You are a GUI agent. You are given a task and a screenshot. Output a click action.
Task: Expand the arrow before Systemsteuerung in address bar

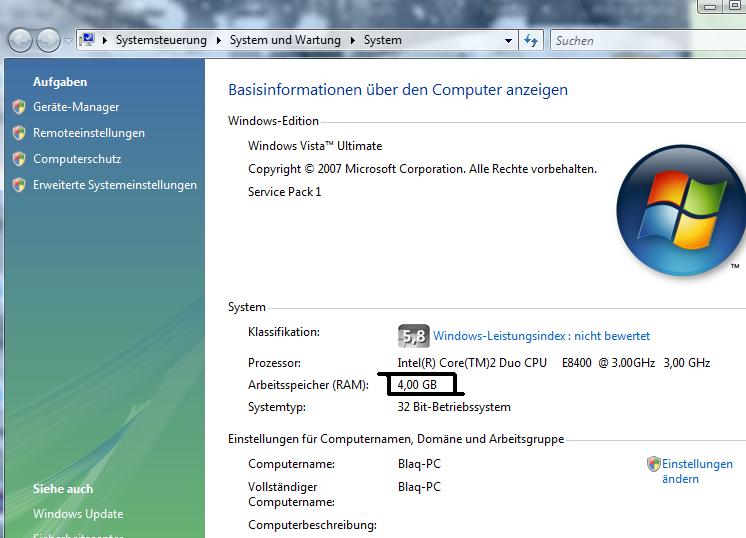pos(105,40)
